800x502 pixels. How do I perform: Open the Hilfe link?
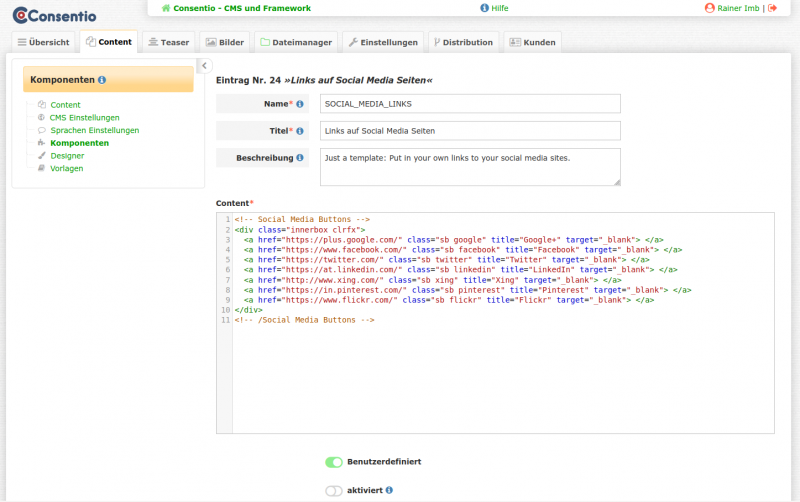(495, 8)
